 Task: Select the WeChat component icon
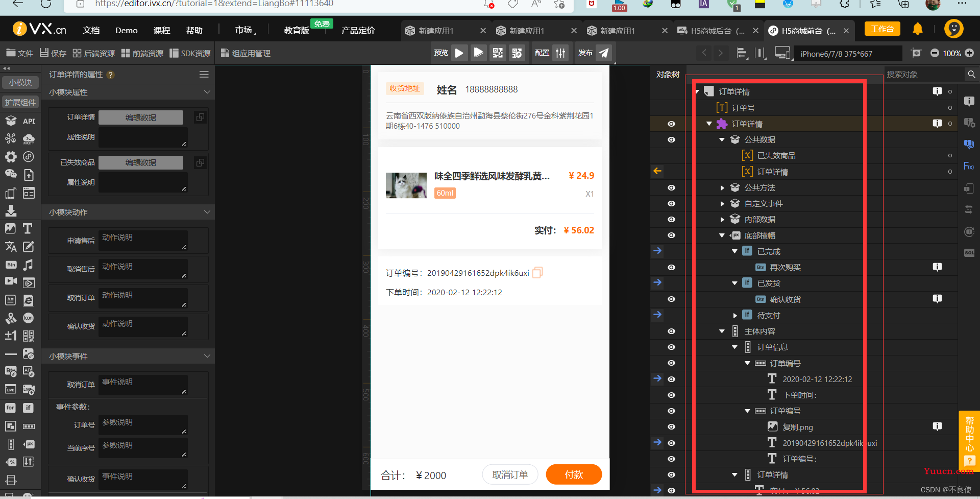11,174
